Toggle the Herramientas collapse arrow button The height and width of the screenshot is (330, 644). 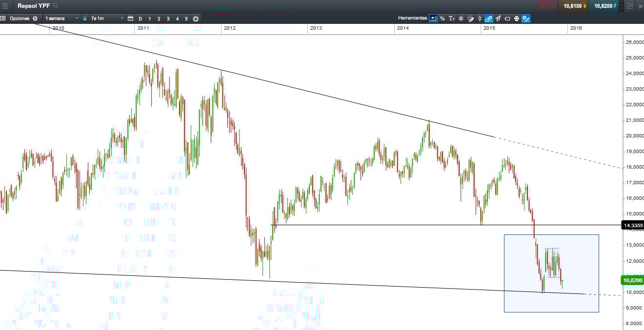coord(433,19)
